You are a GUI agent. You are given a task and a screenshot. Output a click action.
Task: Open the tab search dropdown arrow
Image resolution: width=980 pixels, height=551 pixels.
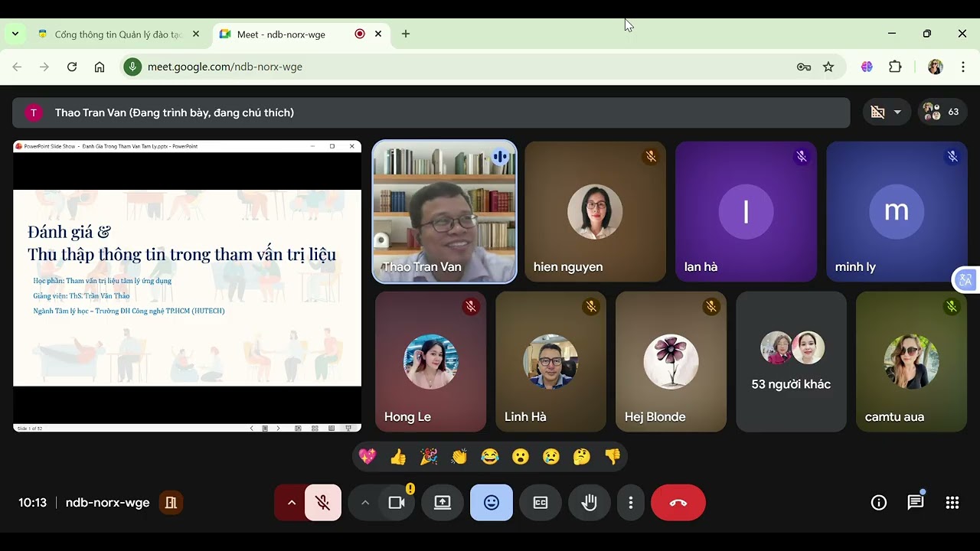tap(15, 34)
